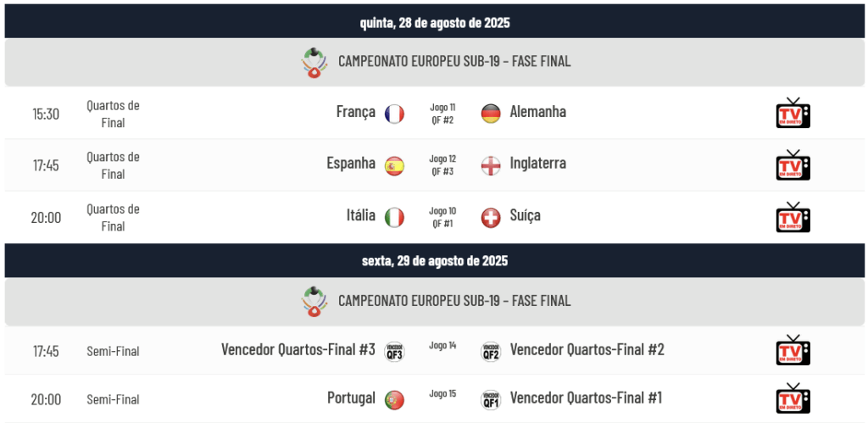The image size is (868, 423).
Task: Click the live TV icon for Itália vs Suíça
Action: coord(793,217)
